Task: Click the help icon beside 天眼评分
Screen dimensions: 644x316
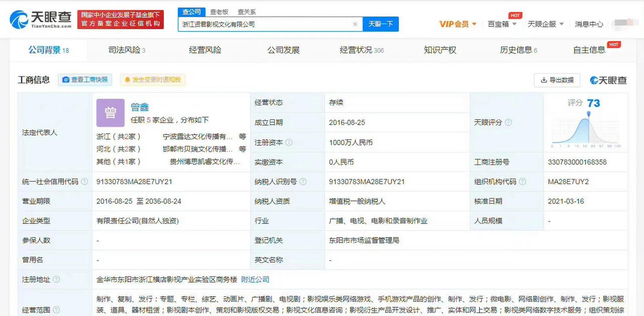Action: click(509, 122)
